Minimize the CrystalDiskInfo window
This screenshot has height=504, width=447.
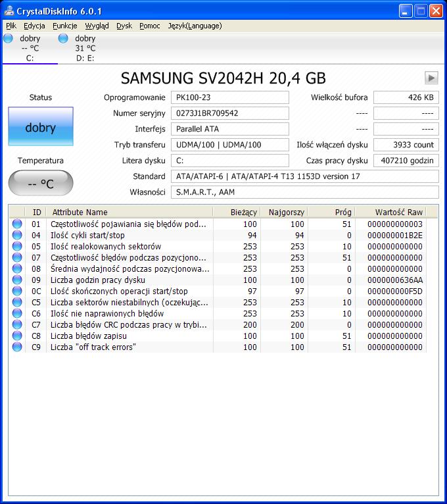(406, 11)
